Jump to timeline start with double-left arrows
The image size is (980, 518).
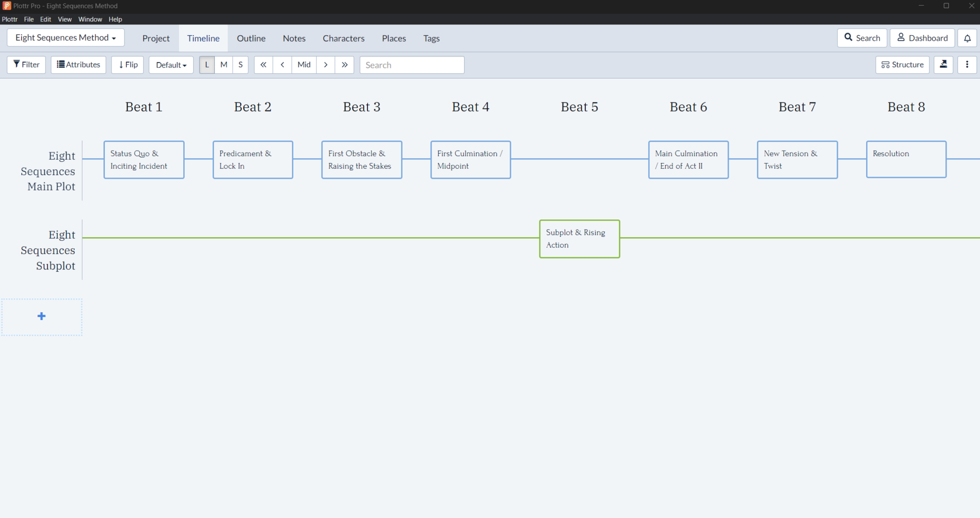click(x=263, y=65)
